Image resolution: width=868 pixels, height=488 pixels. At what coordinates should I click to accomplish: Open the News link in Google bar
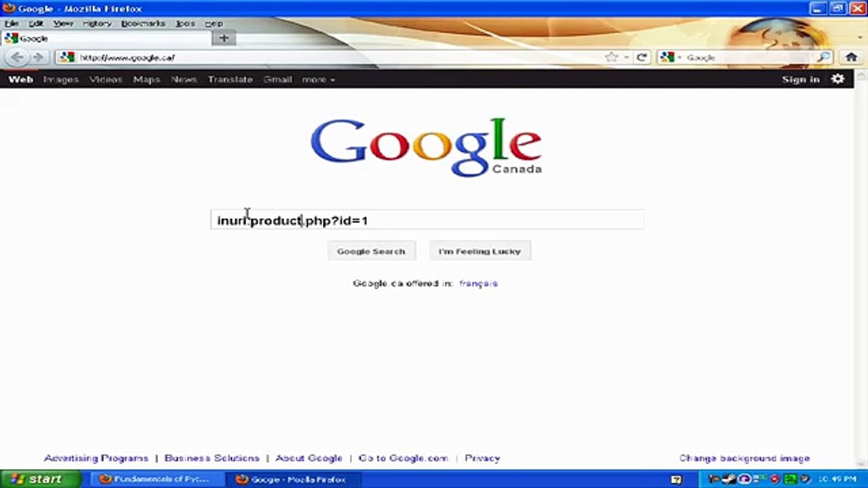coord(184,79)
